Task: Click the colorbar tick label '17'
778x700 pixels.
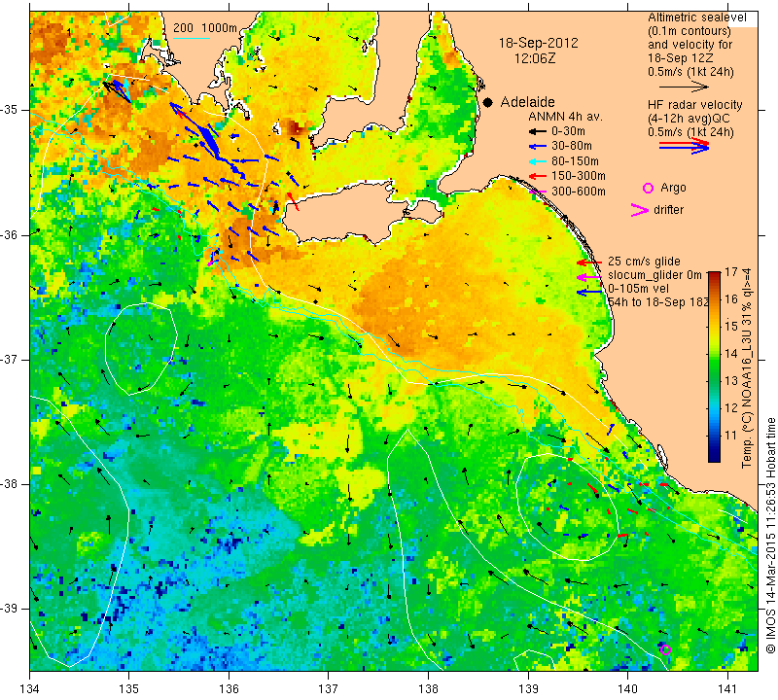Action: pyautogui.click(x=731, y=272)
